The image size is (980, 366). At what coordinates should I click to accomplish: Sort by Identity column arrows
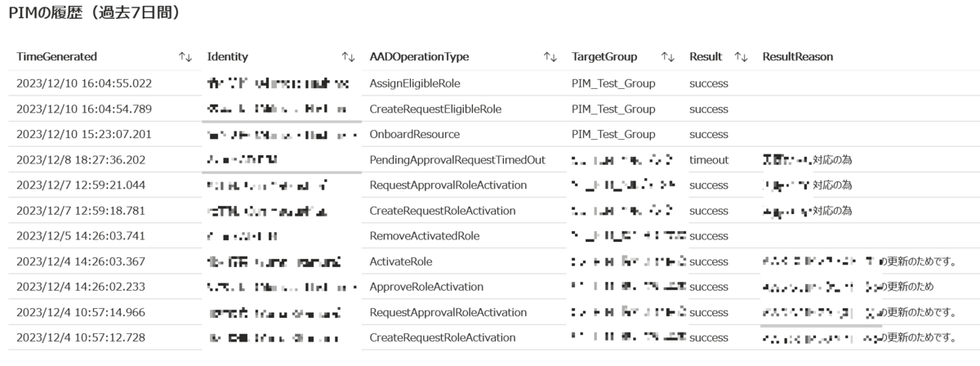click(348, 56)
